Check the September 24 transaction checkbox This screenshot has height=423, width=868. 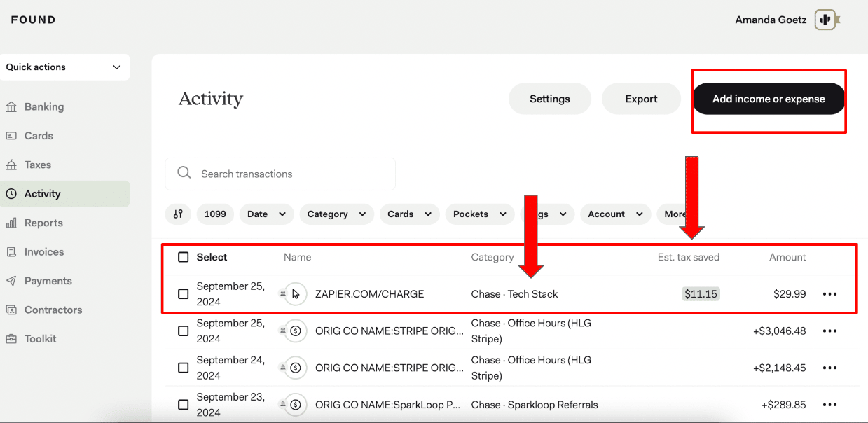(x=184, y=368)
